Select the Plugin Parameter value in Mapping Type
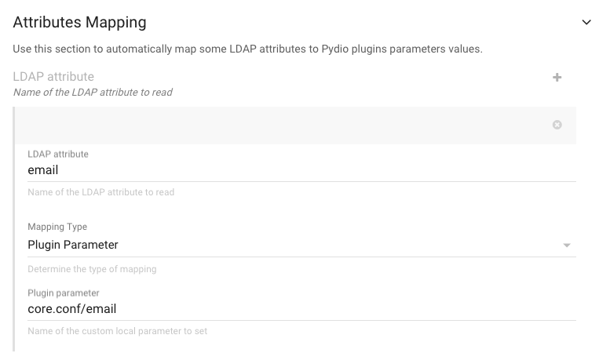Viewport: 610px width, 364px height. click(x=73, y=245)
